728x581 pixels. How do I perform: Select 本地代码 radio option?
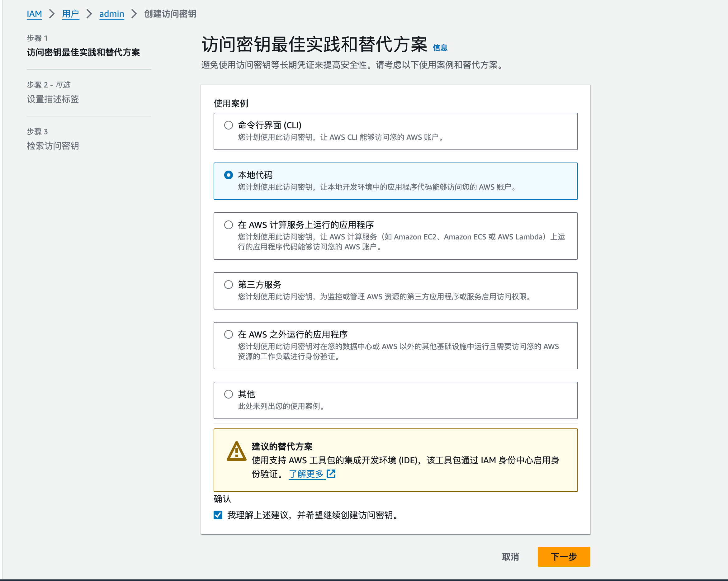point(229,175)
